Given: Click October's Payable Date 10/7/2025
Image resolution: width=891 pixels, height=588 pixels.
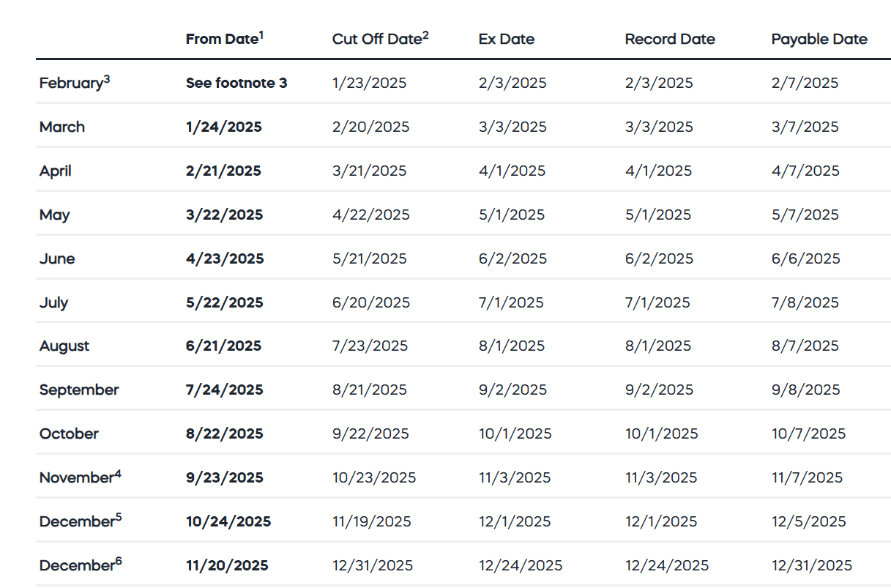Looking at the screenshot, I should click(808, 434).
